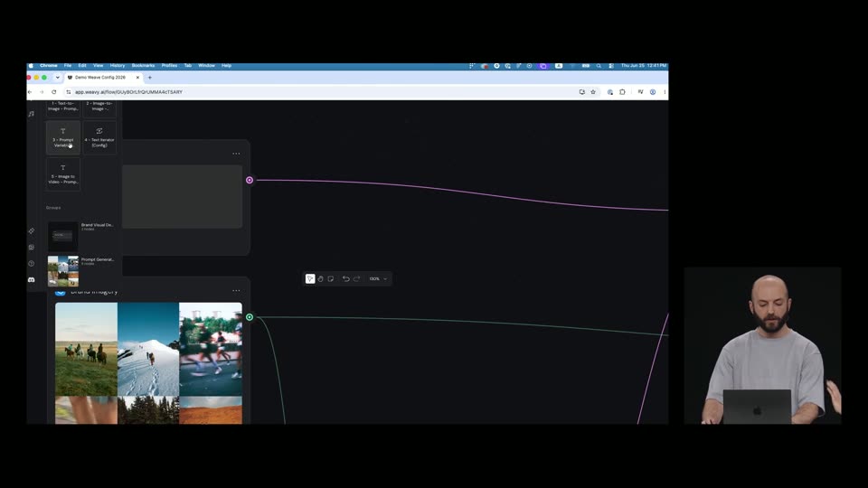Open the Help menu

click(x=226, y=66)
